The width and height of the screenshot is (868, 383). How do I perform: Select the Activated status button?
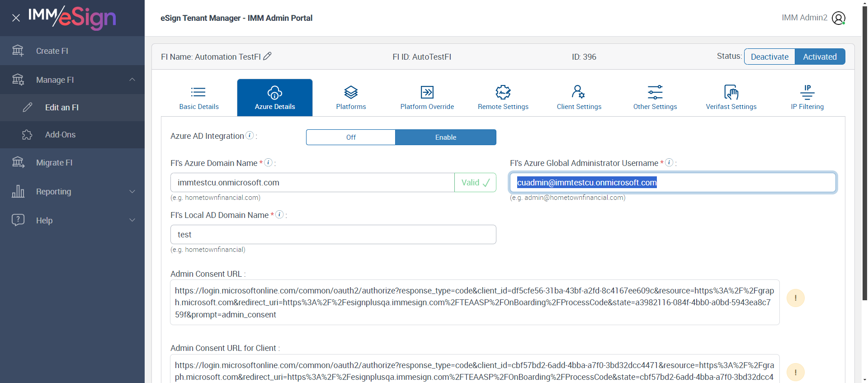click(x=820, y=57)
